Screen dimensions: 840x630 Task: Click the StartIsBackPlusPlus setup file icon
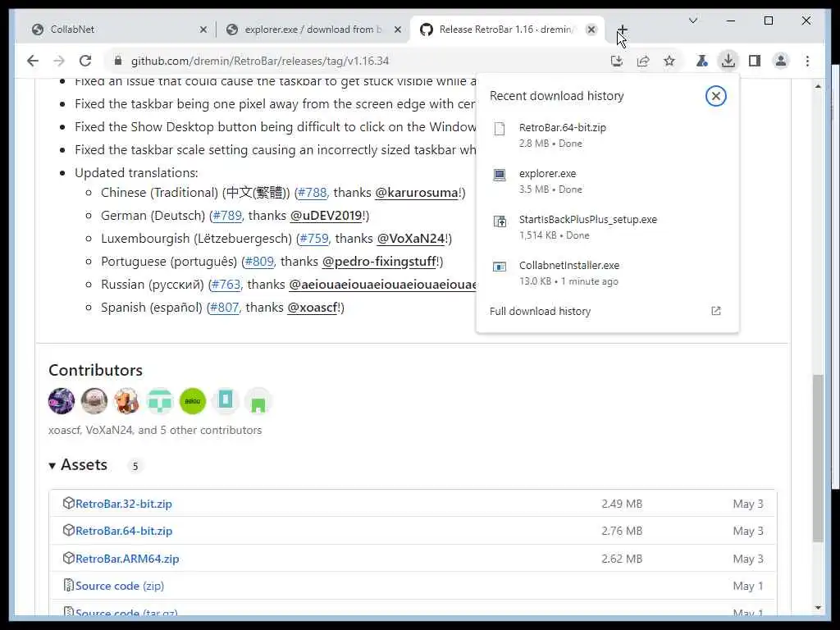click(500, 221)
